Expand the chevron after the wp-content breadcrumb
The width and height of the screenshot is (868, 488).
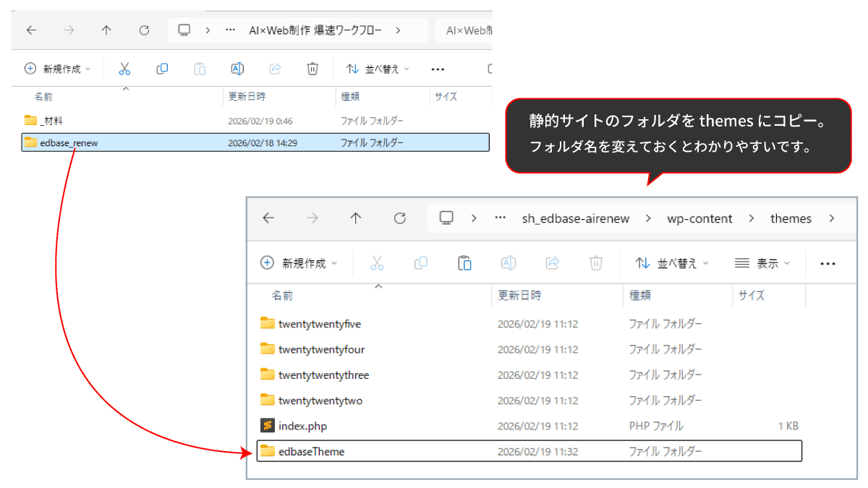pos(751,218)
